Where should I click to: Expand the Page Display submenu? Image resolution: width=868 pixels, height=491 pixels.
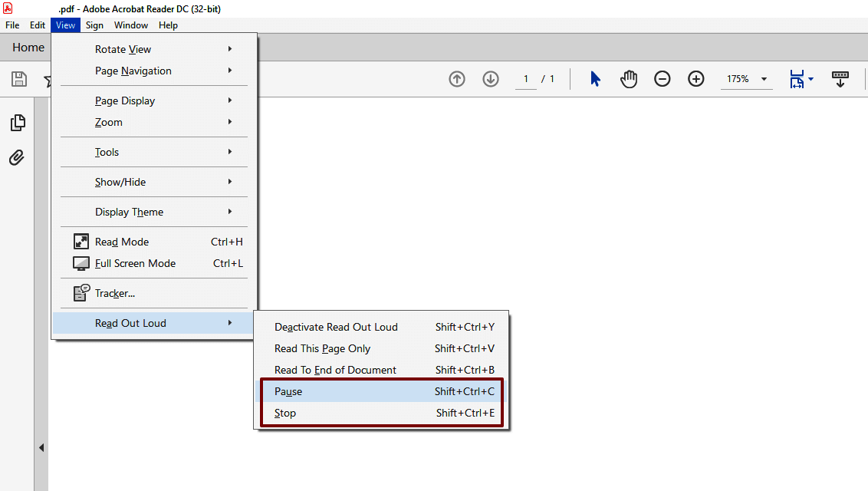tap(125, 100)
